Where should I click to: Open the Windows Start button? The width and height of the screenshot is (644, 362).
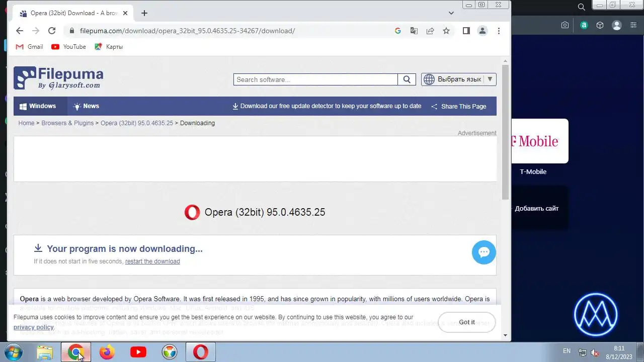[14, 352]
